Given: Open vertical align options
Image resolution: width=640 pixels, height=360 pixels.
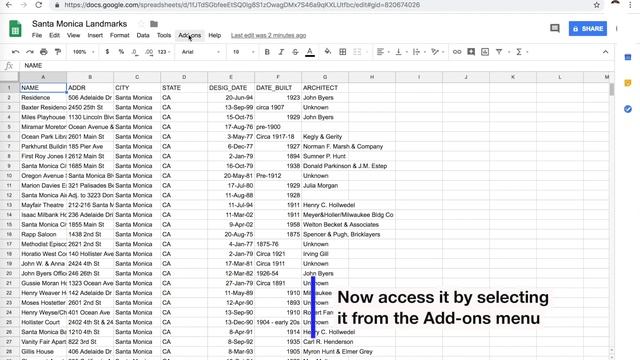Looking at the screenshot, I should (400, 52).
